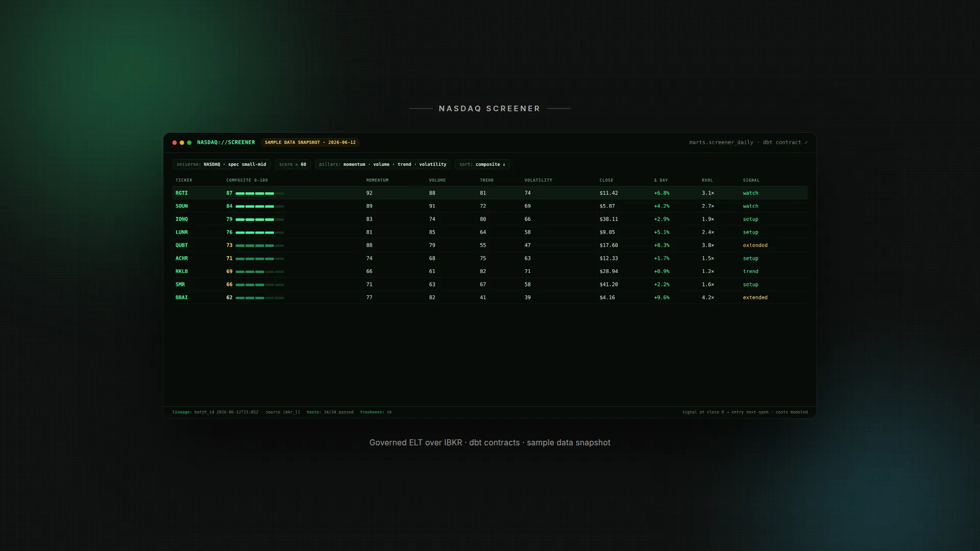Sort by CLOSE column header
This screenshot has height=551, width=980.
click(606, 180)
